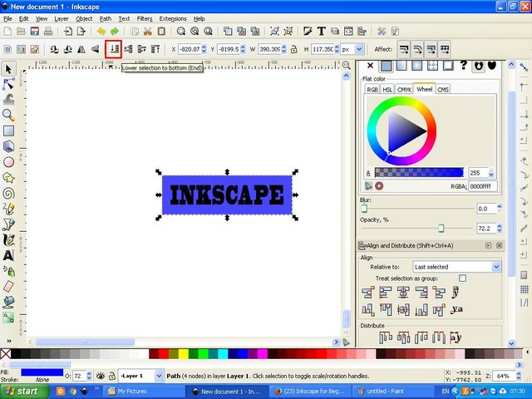The height and width of the screenshot is (399, 532).
Task: Open the File menu
Action: [7, 18]
